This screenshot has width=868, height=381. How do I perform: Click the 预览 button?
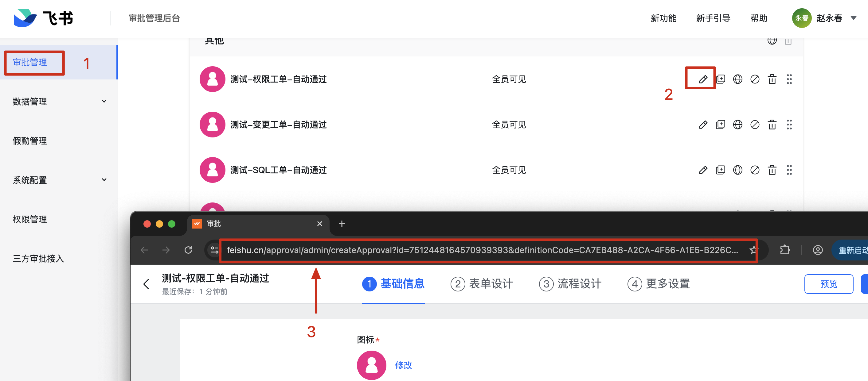coord(828,284)
